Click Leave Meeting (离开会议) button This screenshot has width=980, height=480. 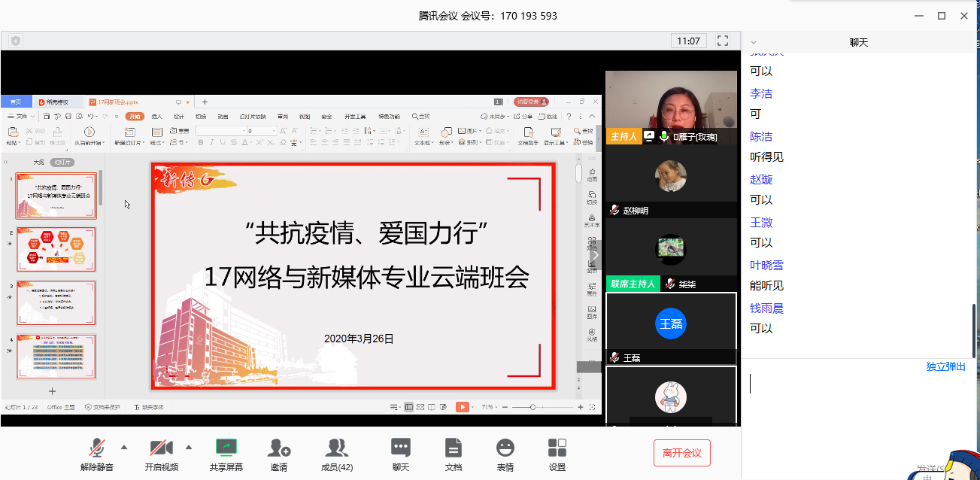click(x=681, y=453)
